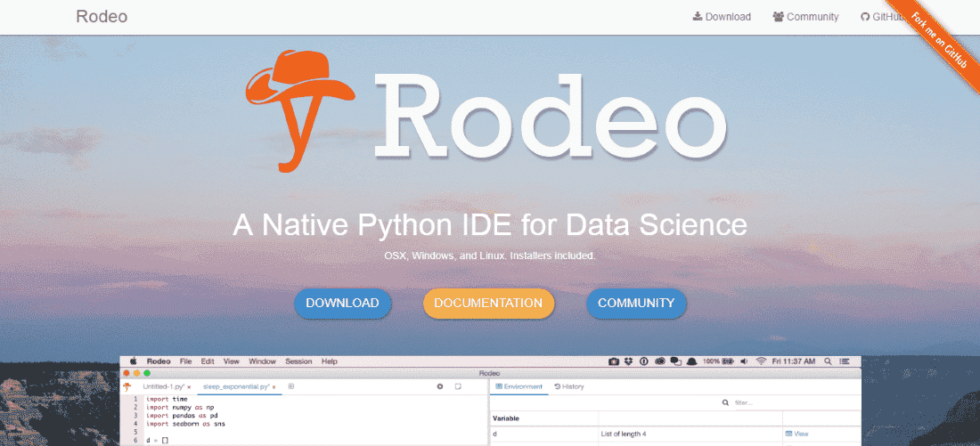Click the 'OSX, Windows, and Linux' subtitle text
The image size is (980, 446).
[490, 255]
